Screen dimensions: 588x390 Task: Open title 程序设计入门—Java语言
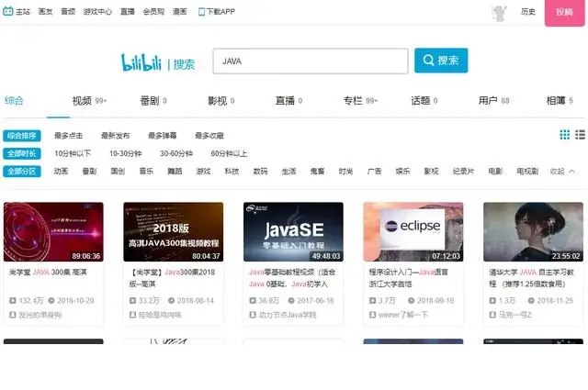(x=409, y=278)
